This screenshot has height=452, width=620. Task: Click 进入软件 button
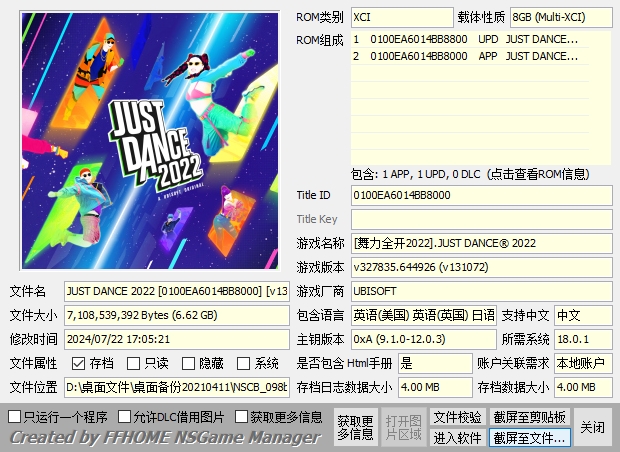click(457, 438)
